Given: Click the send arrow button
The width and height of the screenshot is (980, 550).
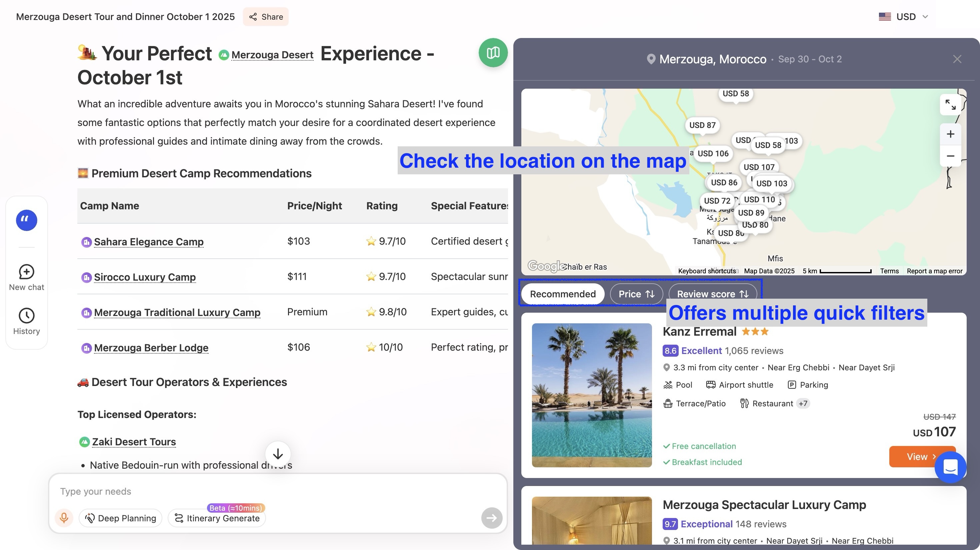Looking at the screenshot, I should tap(492, 518).
